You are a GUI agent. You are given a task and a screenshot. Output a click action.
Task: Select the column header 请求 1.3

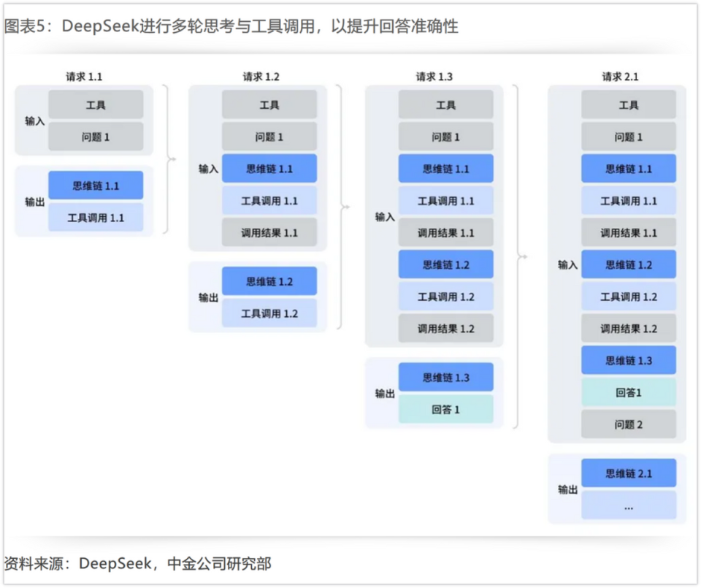(434, 77)
